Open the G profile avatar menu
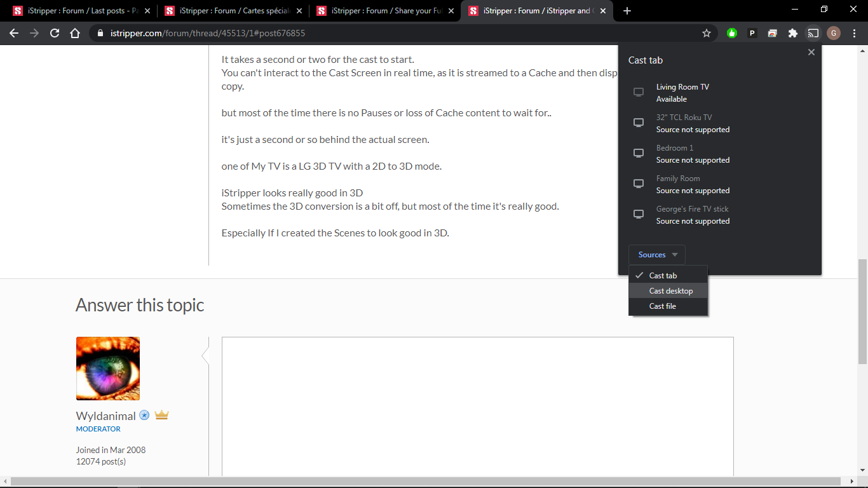 point(834,33)
